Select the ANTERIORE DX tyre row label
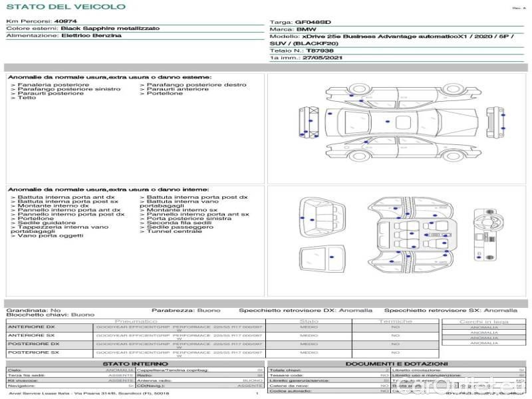The image size is (532, 399). (31, 327)
